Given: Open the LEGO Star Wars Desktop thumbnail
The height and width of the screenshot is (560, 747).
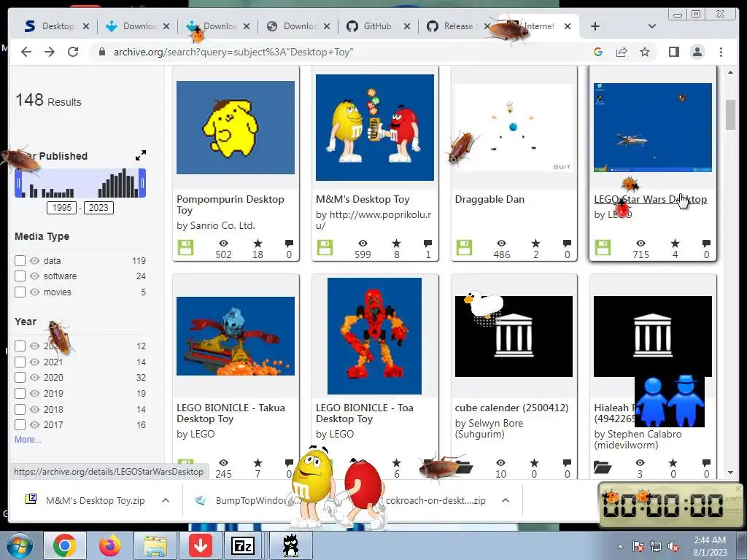Looking at the screenshot, I should pos(653,127).
